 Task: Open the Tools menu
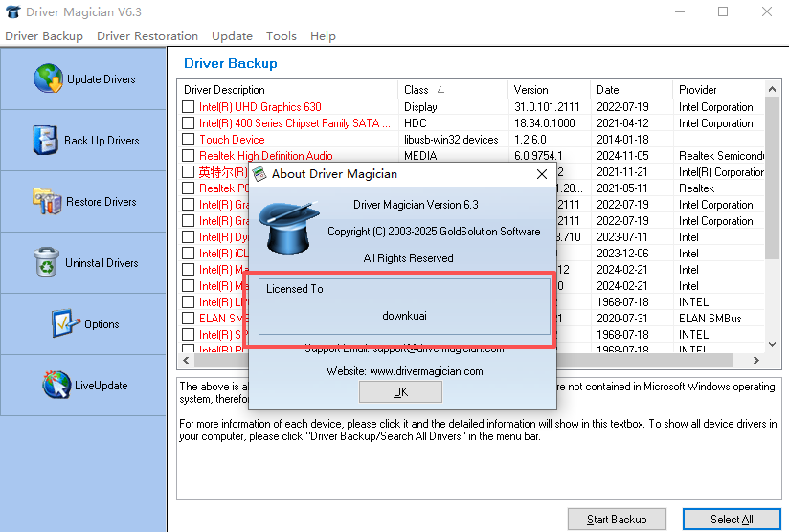click(282, 36)
